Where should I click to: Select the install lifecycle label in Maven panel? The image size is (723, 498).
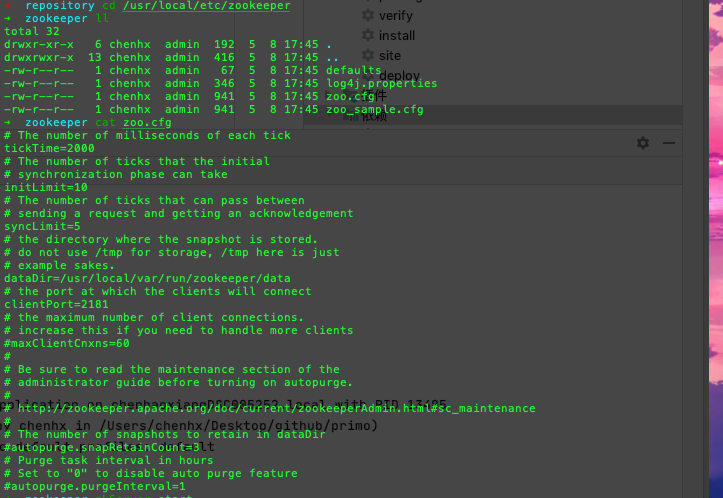click(397, 36)
